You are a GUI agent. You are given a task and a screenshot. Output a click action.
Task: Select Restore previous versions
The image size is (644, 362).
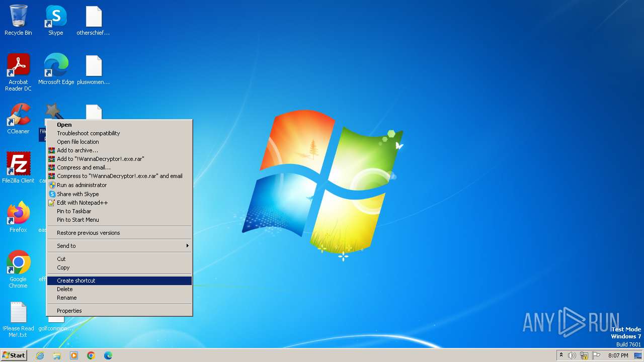[x=119, y=233]
